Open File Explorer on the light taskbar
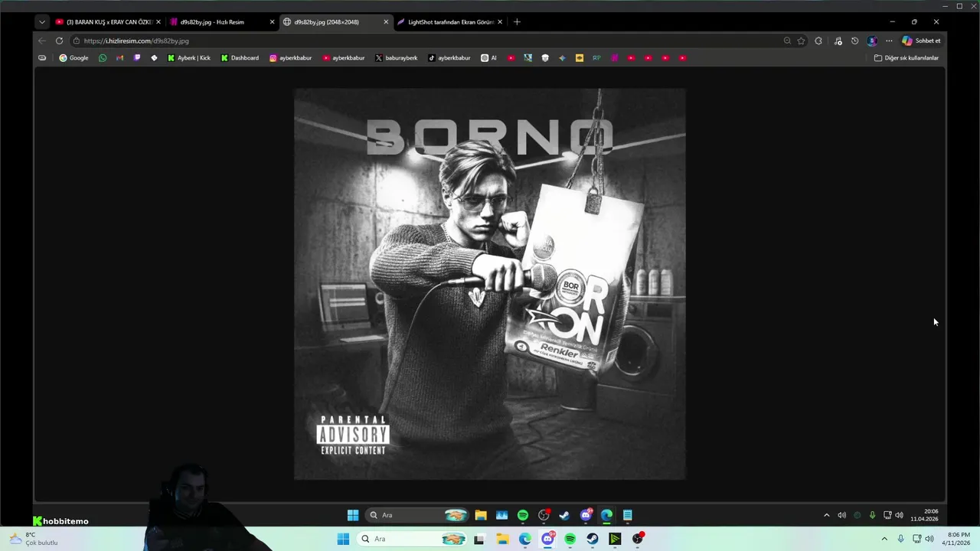The image size is (980, 551). pyautogui.click(x=503, y=539)
